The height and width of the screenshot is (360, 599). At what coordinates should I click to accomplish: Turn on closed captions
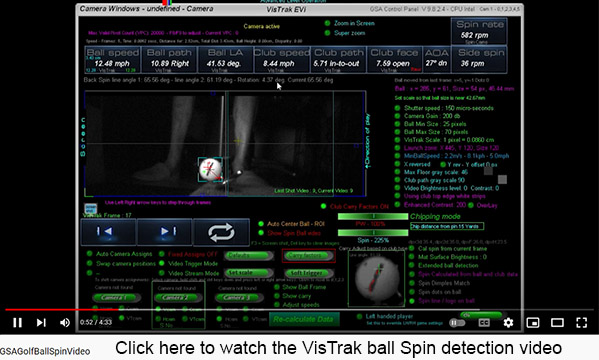[x=484, y=323]
